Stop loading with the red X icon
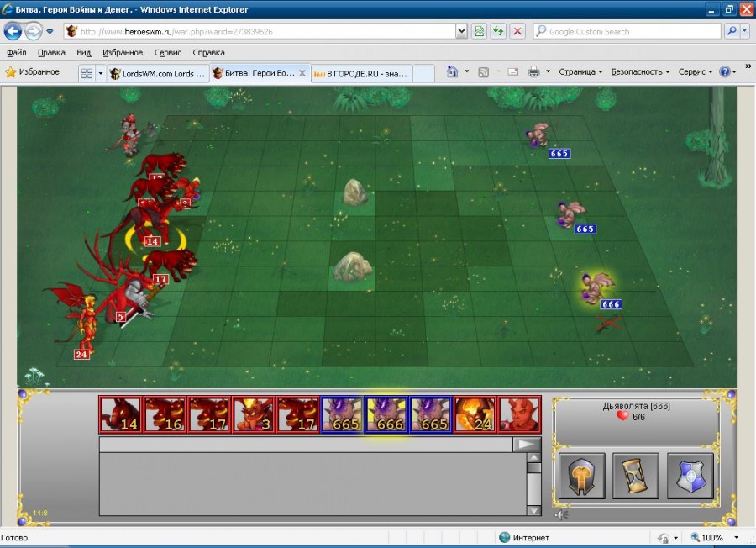Viewport: 756px width, 548px height. tap(517, 32)
